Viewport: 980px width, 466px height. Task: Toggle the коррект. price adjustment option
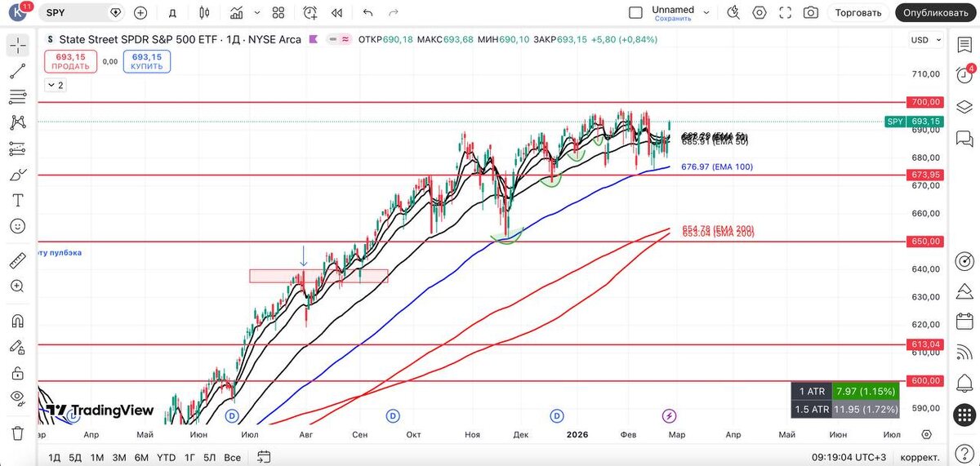pos(920,457)
